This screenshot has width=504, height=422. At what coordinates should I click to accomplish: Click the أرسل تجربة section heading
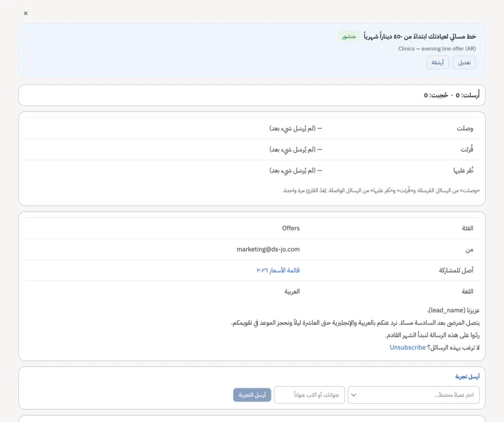[467, 376]
